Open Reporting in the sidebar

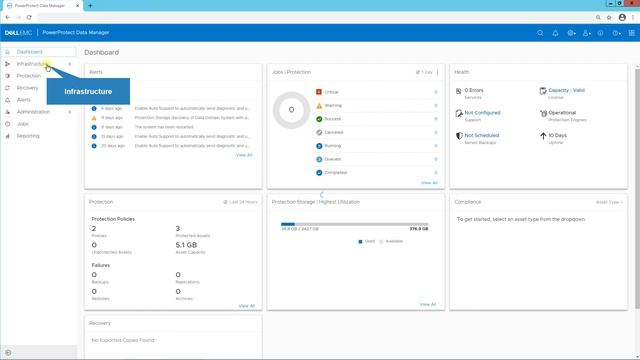click(x=28, y=136)
